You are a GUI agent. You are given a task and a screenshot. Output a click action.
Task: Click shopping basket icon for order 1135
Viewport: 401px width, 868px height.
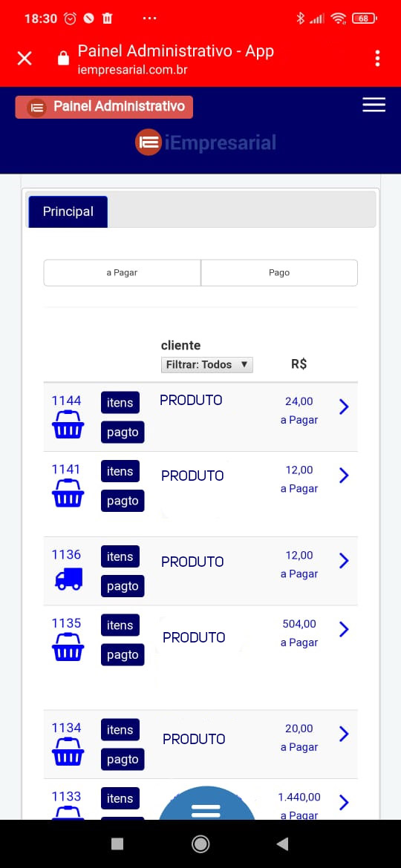coord(68,647)
